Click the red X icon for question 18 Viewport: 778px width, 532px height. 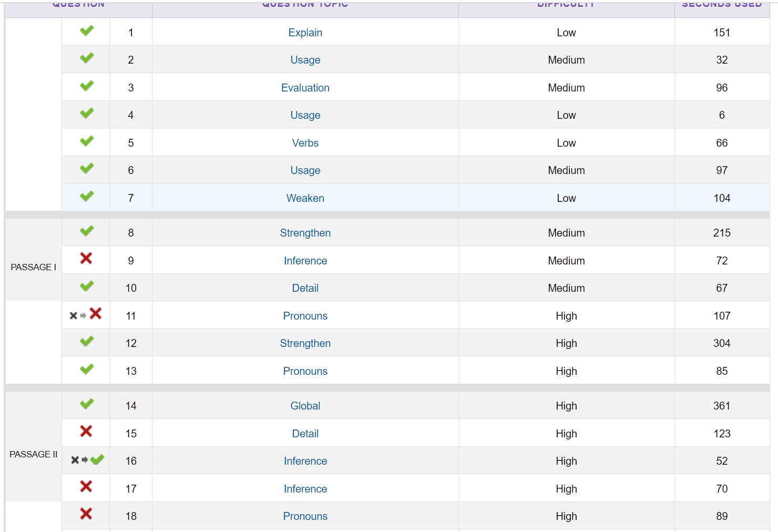tap(86, 514)
